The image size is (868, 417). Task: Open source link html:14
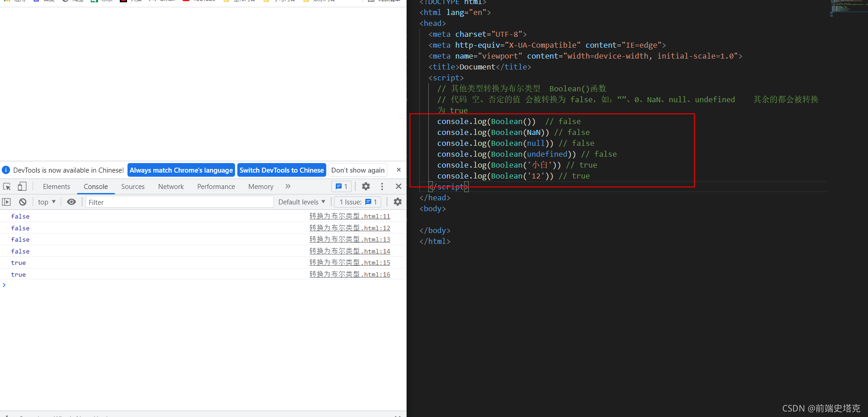350,251
